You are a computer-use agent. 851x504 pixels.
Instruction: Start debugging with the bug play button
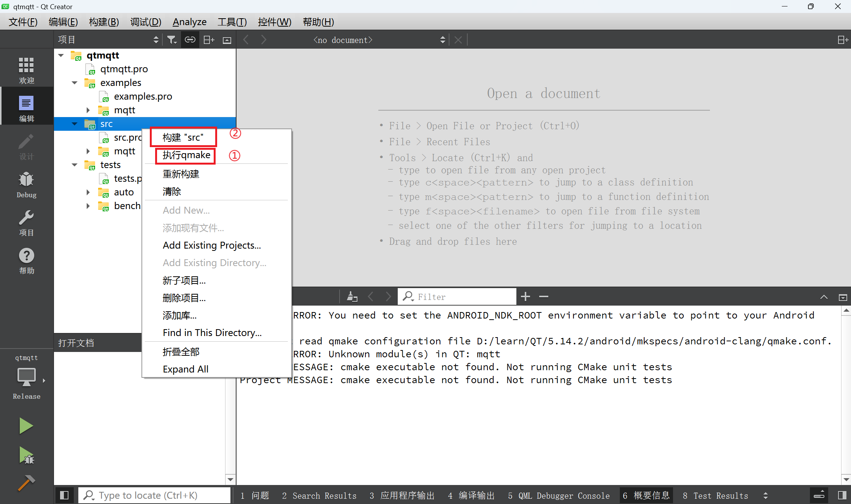tap(26, 455)
